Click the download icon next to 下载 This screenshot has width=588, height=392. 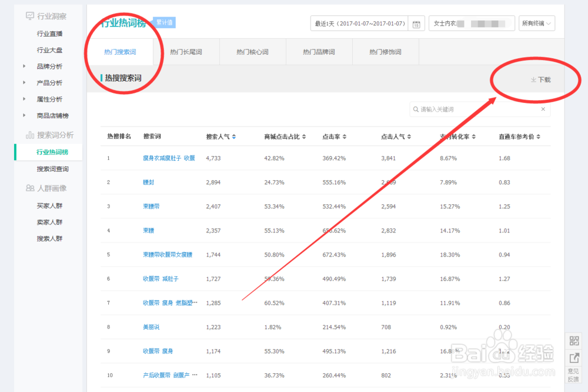point(533,79)
